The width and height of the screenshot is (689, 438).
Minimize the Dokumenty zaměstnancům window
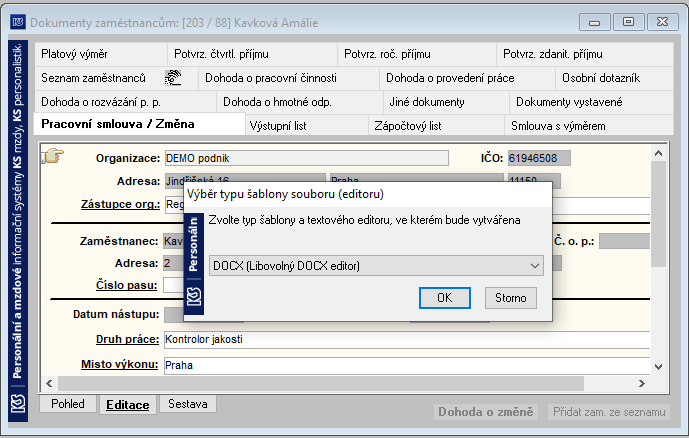(595, 22)
